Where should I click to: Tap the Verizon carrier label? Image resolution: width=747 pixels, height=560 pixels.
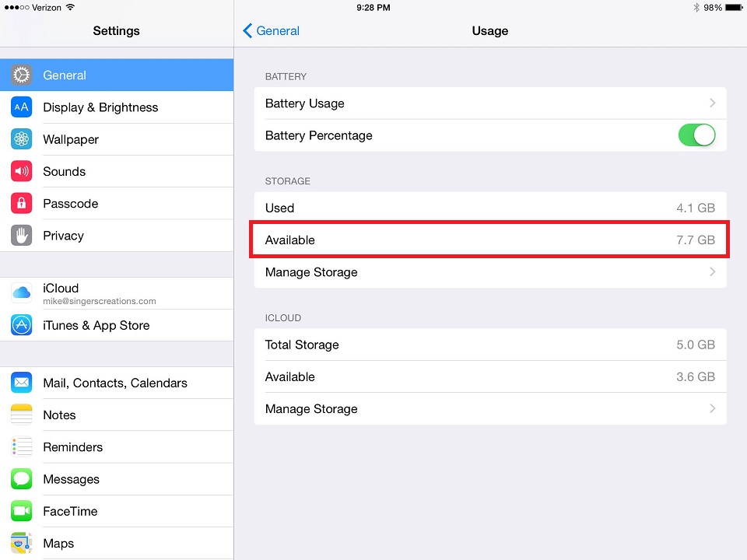click(x=47, y=8)
